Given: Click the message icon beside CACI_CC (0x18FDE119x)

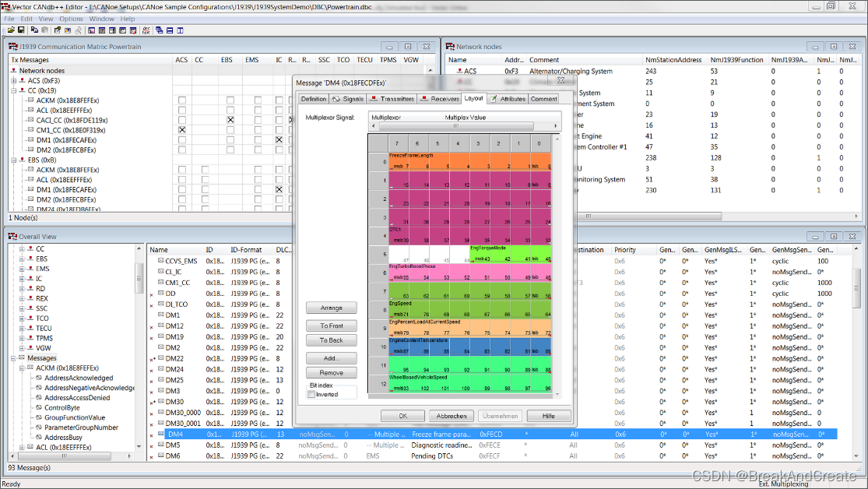Looking at the screenshot, I should [x=31, y=120].
